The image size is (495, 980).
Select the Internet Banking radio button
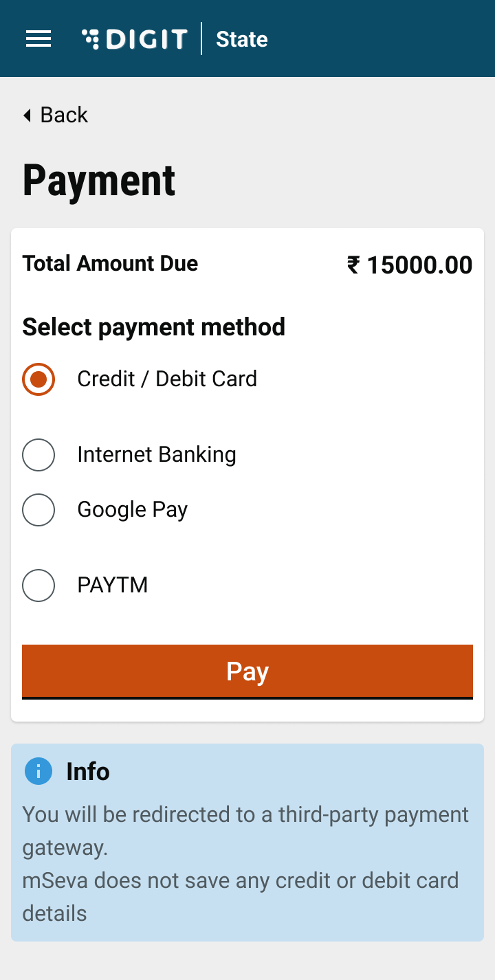pyautogui.click(x=38, y=455)
